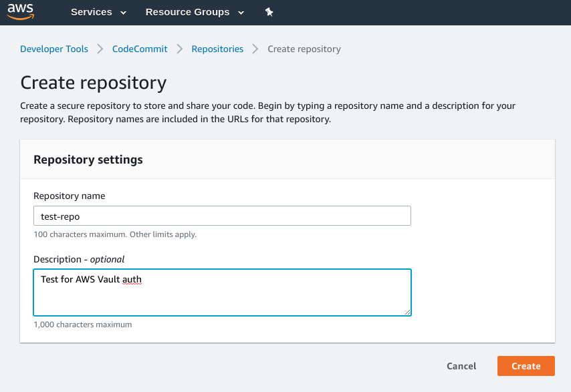Go to Developer Tools breadcrumb link
Viewport: 571px width, 392px height.
click(x=54, y=49)
